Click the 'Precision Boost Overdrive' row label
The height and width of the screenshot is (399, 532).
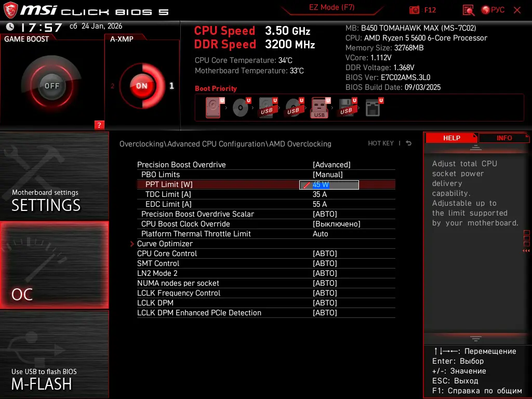[x=181, y=165]
